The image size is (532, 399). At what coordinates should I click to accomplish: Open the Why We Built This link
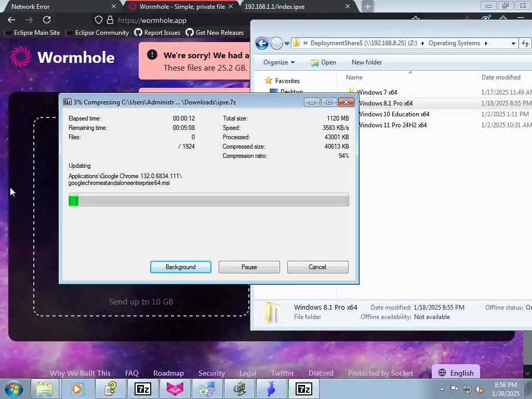pos(80,373)
